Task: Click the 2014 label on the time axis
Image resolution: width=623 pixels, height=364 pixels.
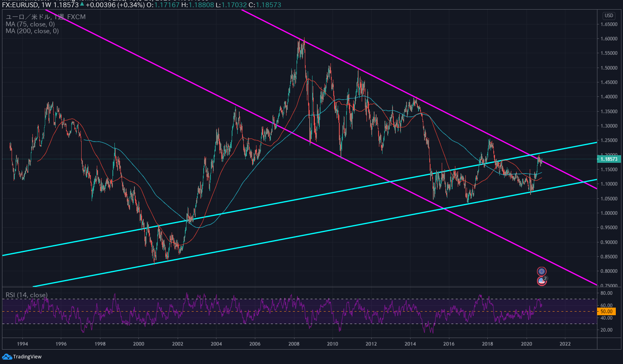Action: tap(410, 344)
